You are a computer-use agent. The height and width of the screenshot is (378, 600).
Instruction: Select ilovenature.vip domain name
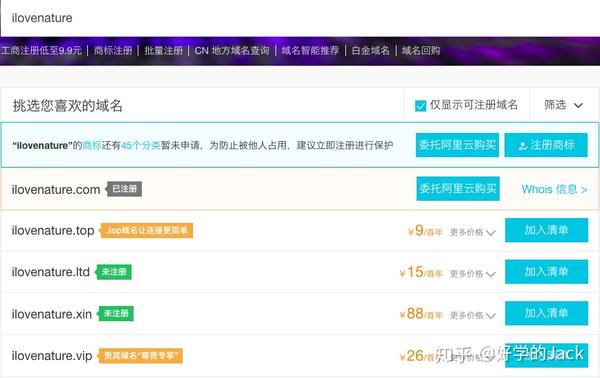[52, 356]
